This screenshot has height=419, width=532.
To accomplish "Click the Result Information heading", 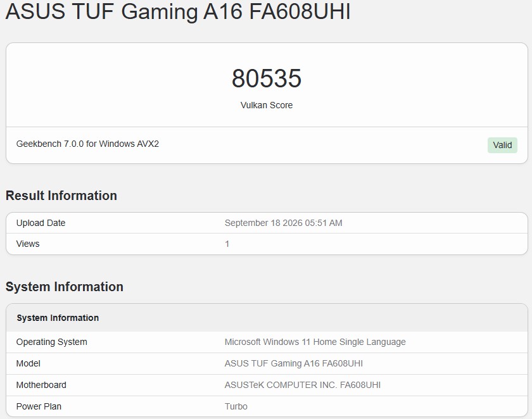I will [61, 196].
